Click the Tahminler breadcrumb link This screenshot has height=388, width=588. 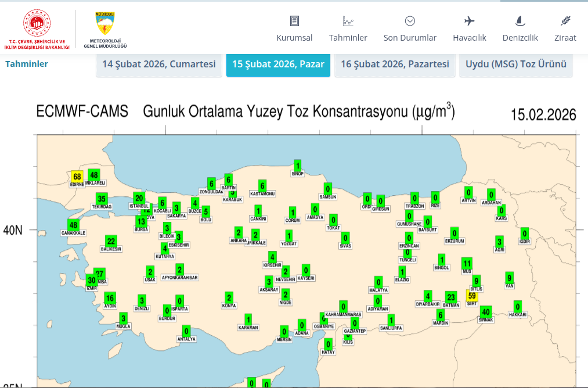point(27,64)
